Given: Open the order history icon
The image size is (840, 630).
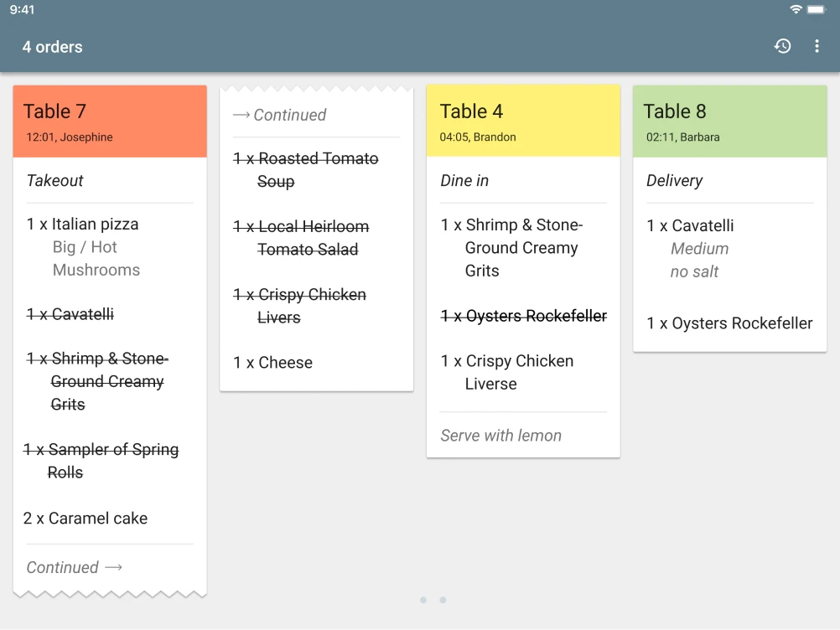Looking at the screenshot, I should [782, 47].
